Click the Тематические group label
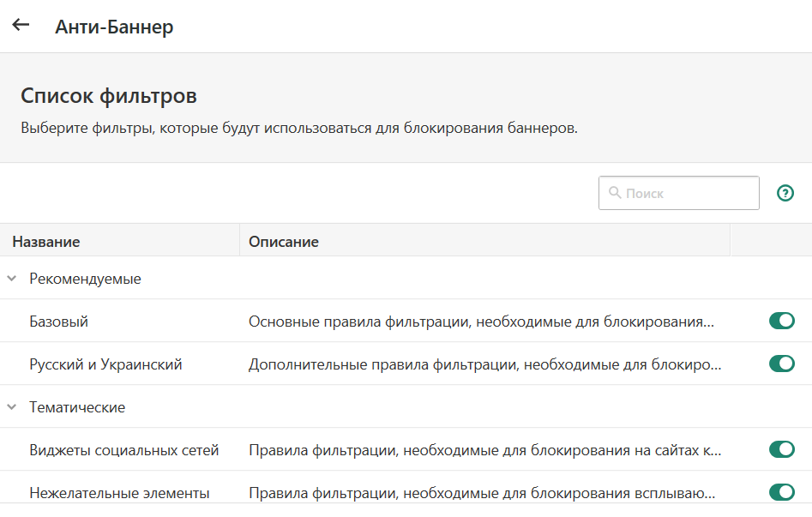 [x=77, y=407]
